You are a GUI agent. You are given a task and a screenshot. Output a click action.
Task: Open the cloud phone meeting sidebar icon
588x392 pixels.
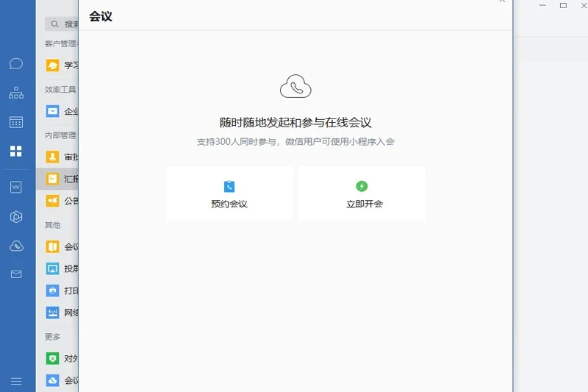(16, 246)
